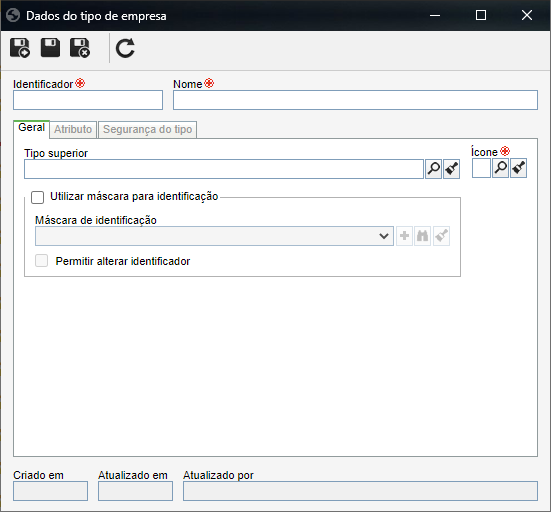Open Tipo superior search magnifier
Viewport: 551px width, 512px height.
click(434, 169)
